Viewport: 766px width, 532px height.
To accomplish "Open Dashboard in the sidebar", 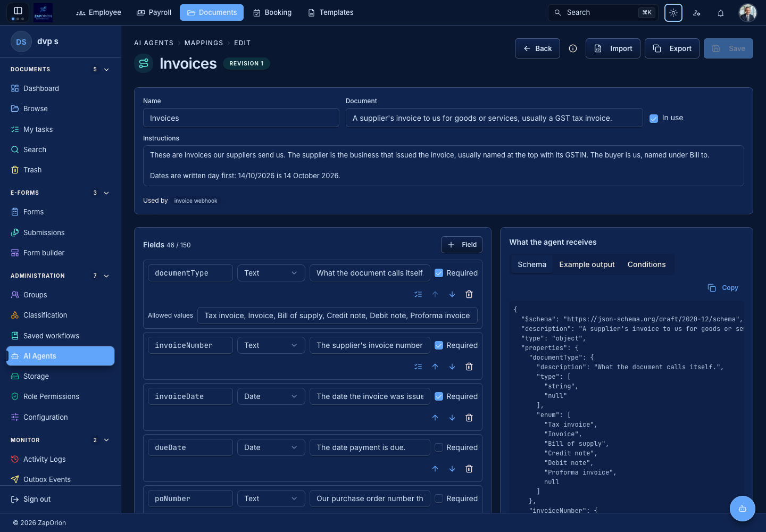I will pos(61,88).
